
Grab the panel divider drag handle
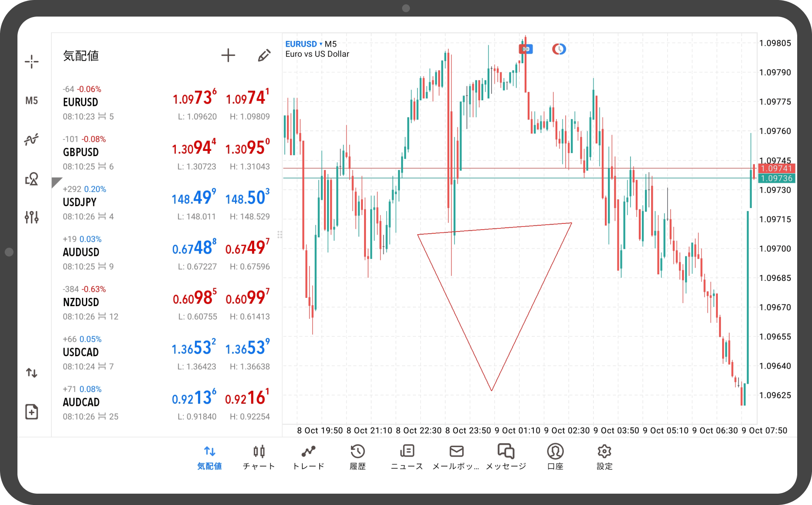pyautogui.click(x=280, y=235)
